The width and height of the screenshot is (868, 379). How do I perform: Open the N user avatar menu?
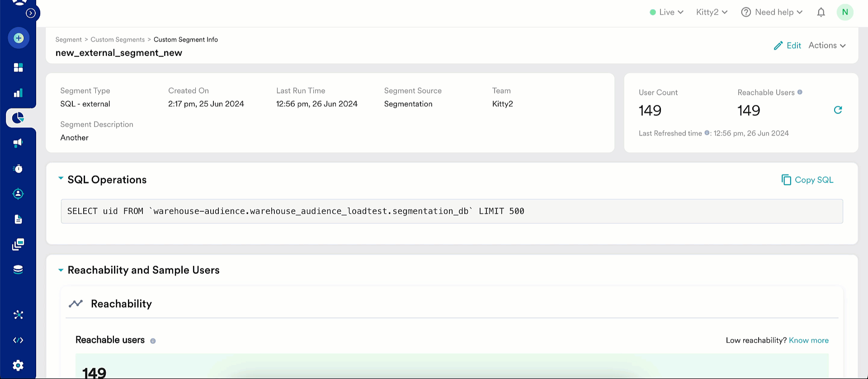(844, 12)
